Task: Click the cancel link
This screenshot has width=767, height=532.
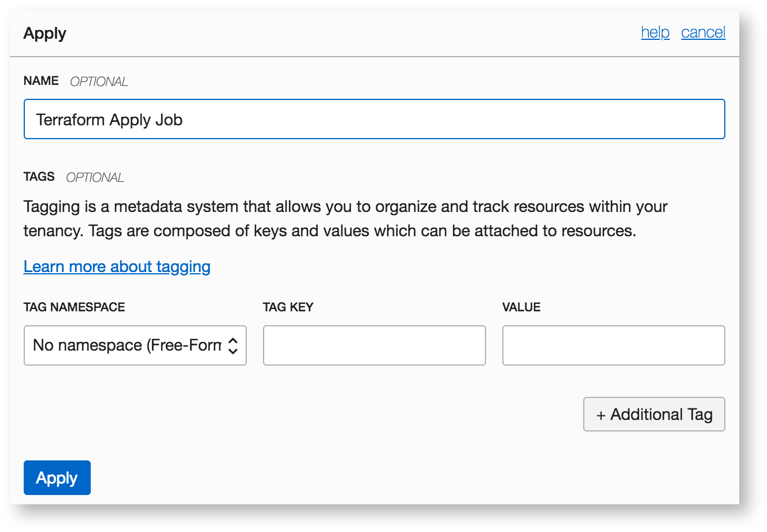Action: pyautogui.click(x=703, y=32)
